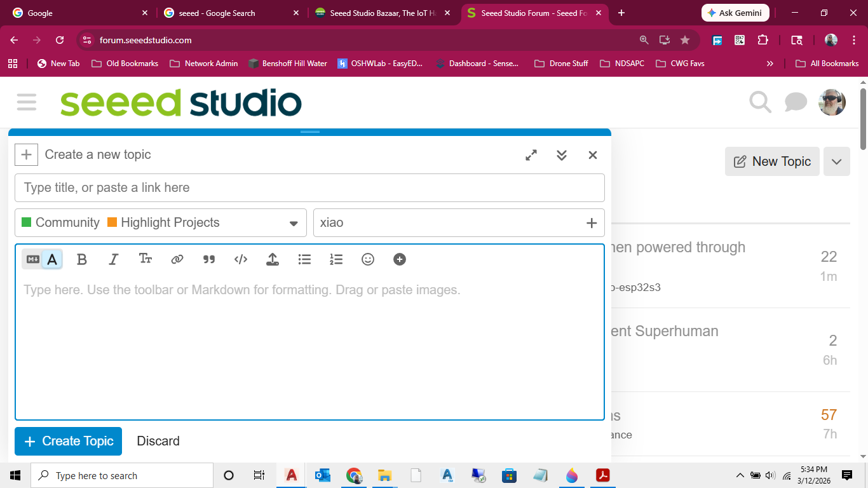This screenshot has width=868, height=488.
Task: Insert a bulleted list
Action: (304, 259)
